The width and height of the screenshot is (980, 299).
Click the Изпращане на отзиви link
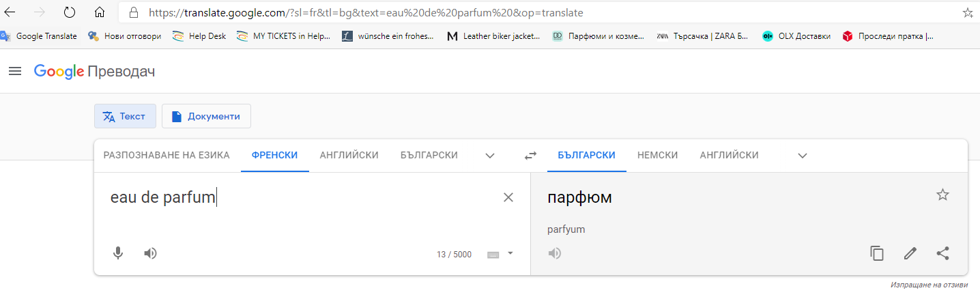(929, 284)
